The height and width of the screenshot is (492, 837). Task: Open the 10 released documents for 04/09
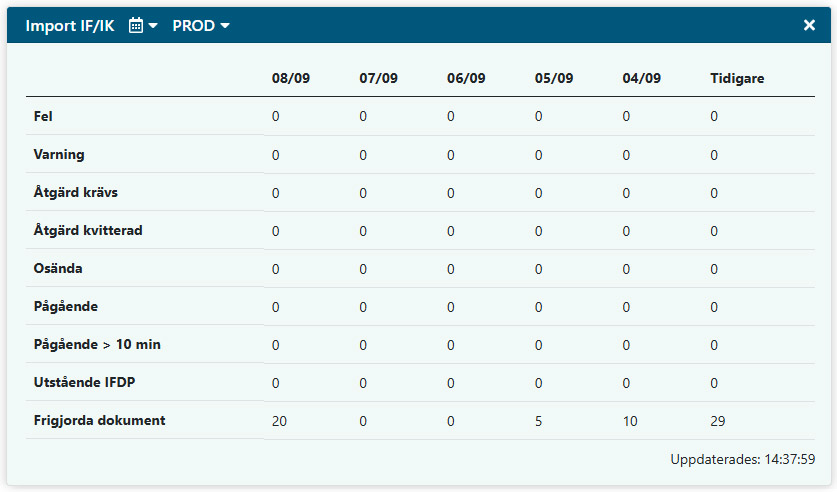click(630, 421)
